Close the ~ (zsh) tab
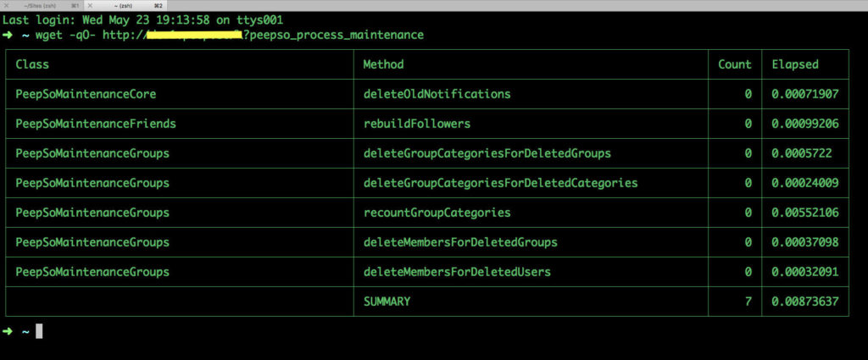The image size is (868, 360). pyautogui.click(x=89, y=6)
